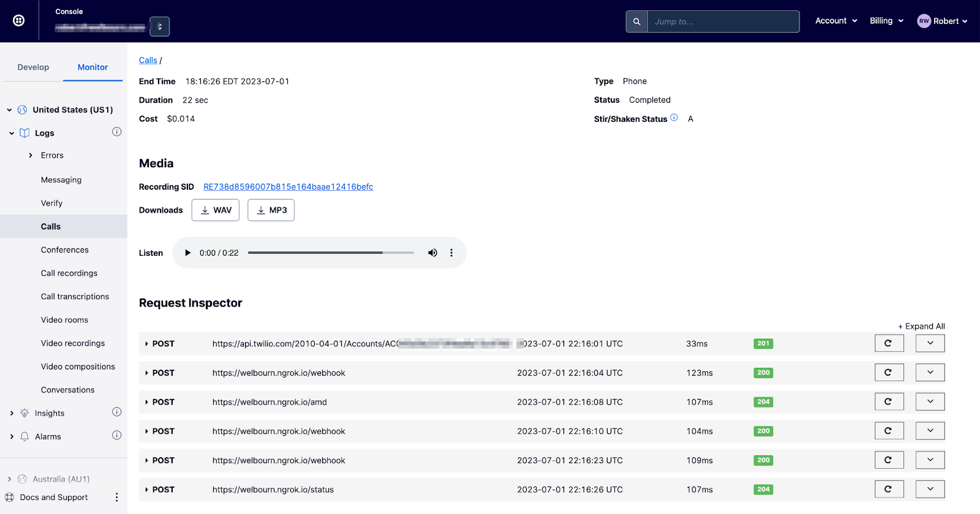Click the Docs and Support lifebuoy icon
980x514 pixels.
10,497
